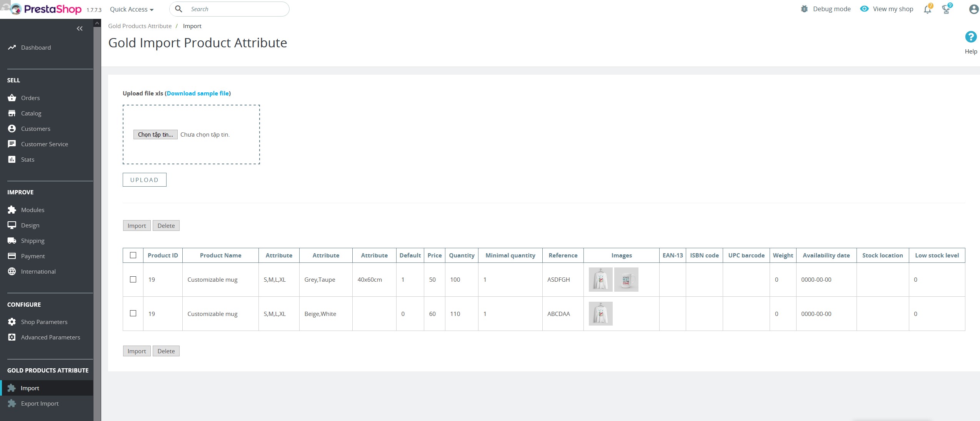980x421 pixels.
Task: Select the Import menu item in sidebar
Action: 29,388
